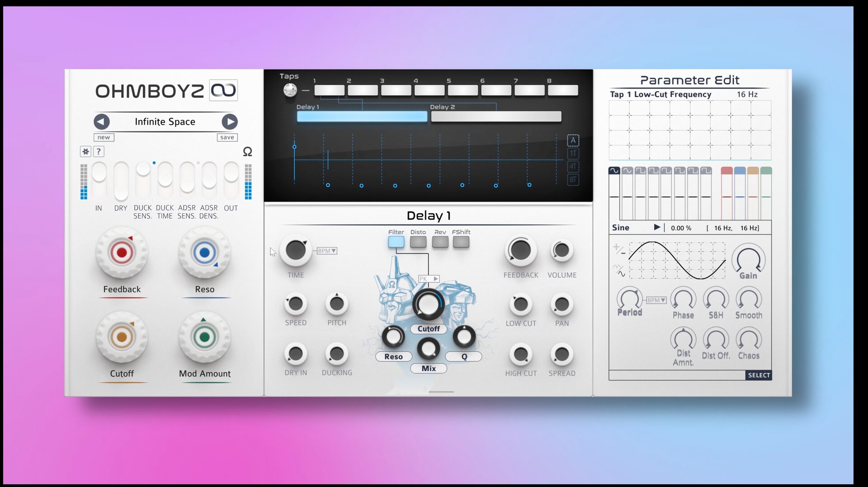The width and height of the screenshot is (868, 487).
Task: Click the sine waveform display
Action: [x=677, y=261]
